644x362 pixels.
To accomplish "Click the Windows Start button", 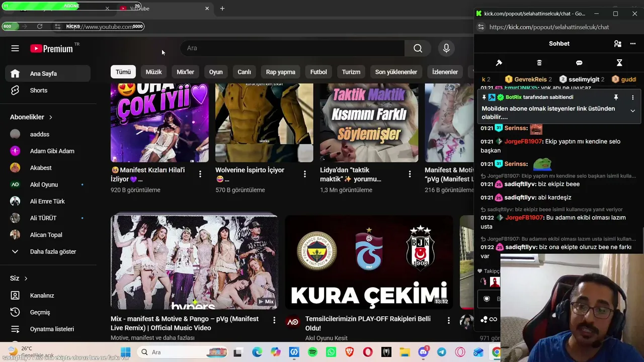I will coord(126,352).
